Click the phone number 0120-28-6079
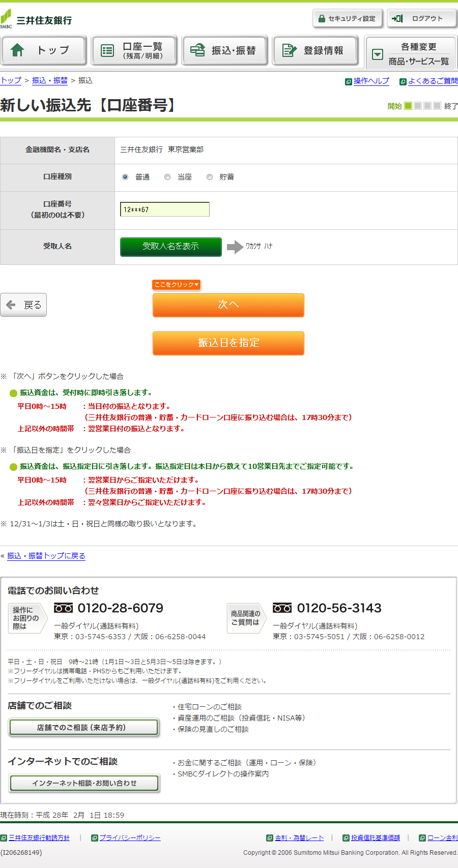 (x=121, y=608)
